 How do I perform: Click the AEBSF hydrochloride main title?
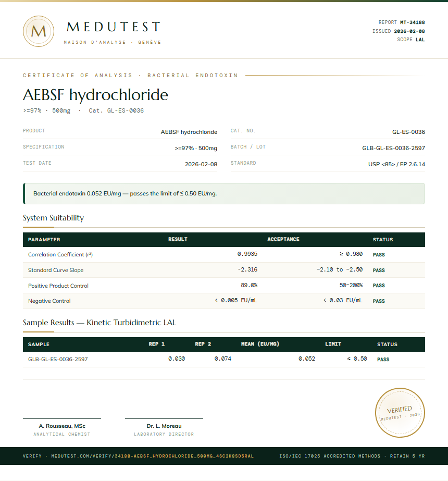[96, 95]
